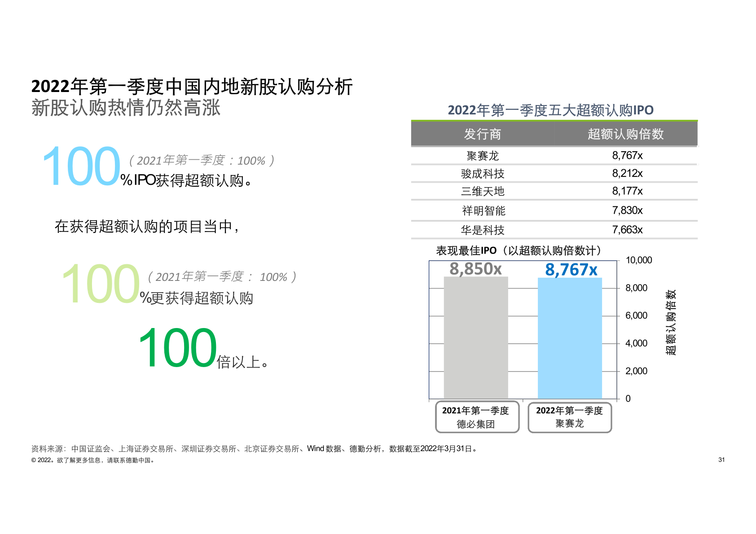Click the 超额认购倍数 column header

click(x=625, y=134)
